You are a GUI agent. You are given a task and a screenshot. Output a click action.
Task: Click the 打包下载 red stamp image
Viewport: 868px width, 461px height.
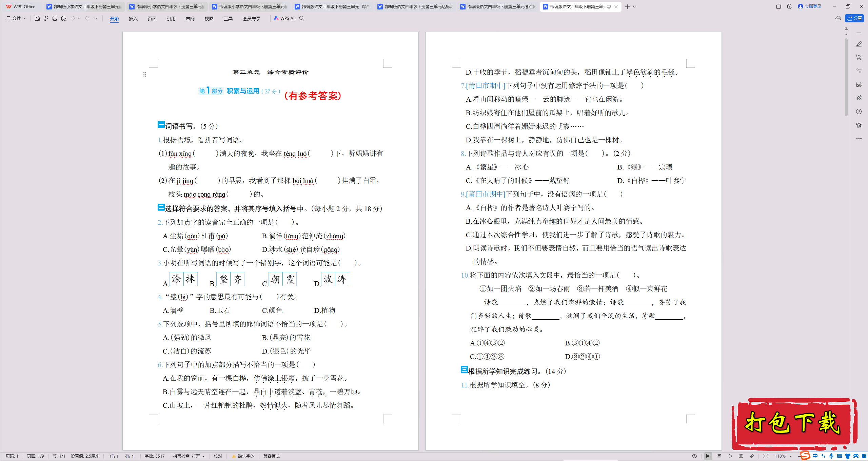point(794,424)
